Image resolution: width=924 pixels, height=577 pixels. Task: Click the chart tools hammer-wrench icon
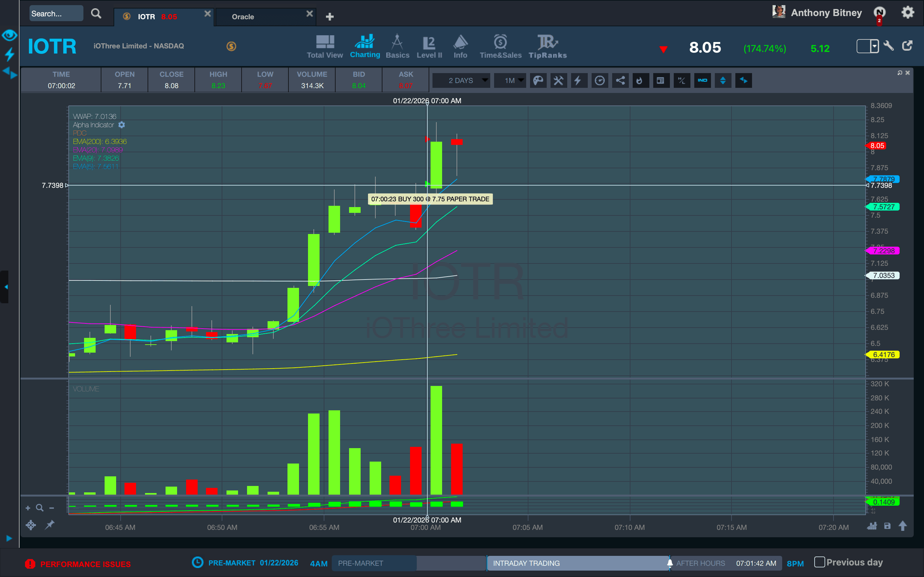pos(558,80)
